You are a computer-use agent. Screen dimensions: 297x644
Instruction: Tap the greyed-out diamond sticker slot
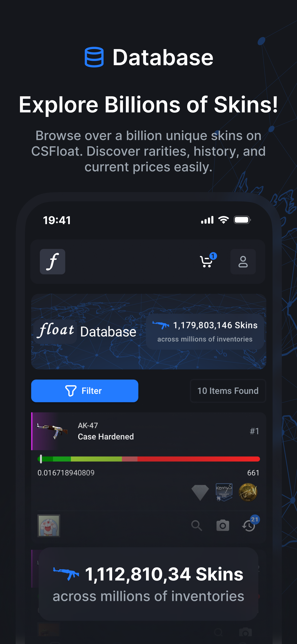click(x=200, y=492)
